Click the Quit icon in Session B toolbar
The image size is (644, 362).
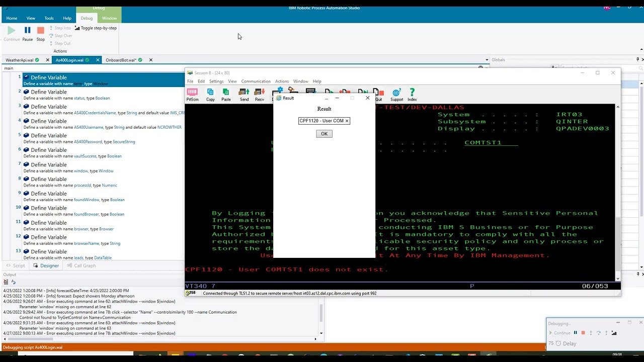(x=379, y=95)
